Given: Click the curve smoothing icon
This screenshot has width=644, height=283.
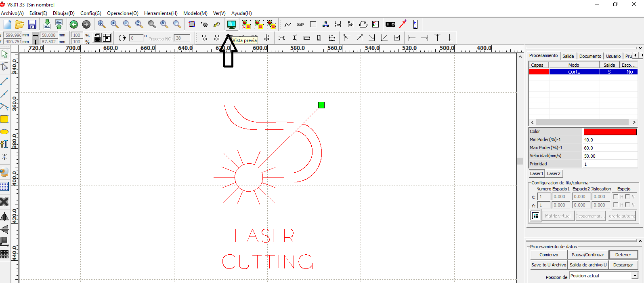Looking at the screenshot, I should pyautogui.click(x=288, y=25).
